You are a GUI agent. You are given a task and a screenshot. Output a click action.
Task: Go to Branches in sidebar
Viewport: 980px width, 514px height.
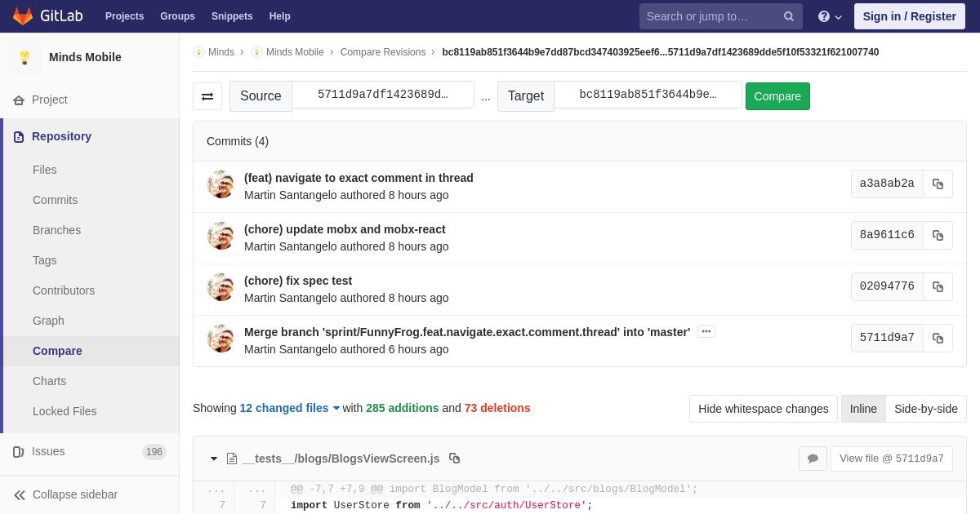coord(56,230)
